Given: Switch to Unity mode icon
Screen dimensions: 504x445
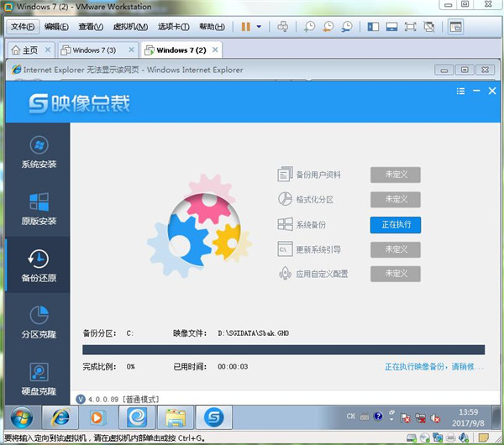Looking at the screenshot, I should point(428,27).
